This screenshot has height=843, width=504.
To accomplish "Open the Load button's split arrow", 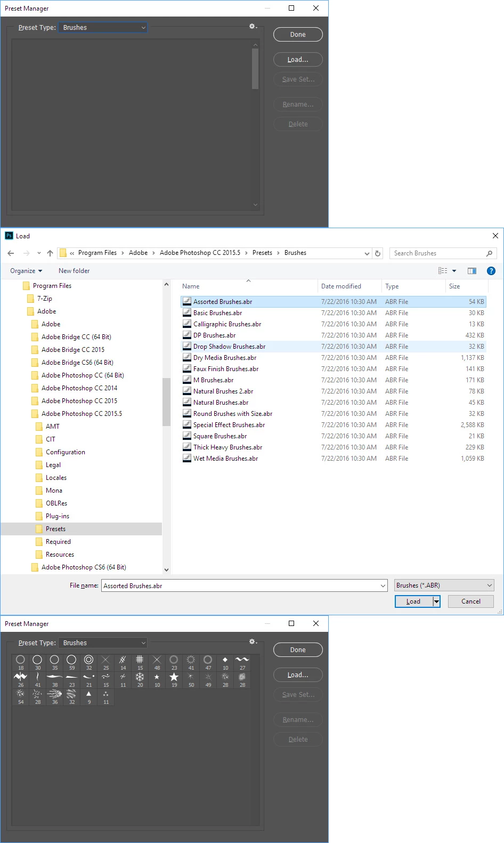I will [x=436, y=601].
